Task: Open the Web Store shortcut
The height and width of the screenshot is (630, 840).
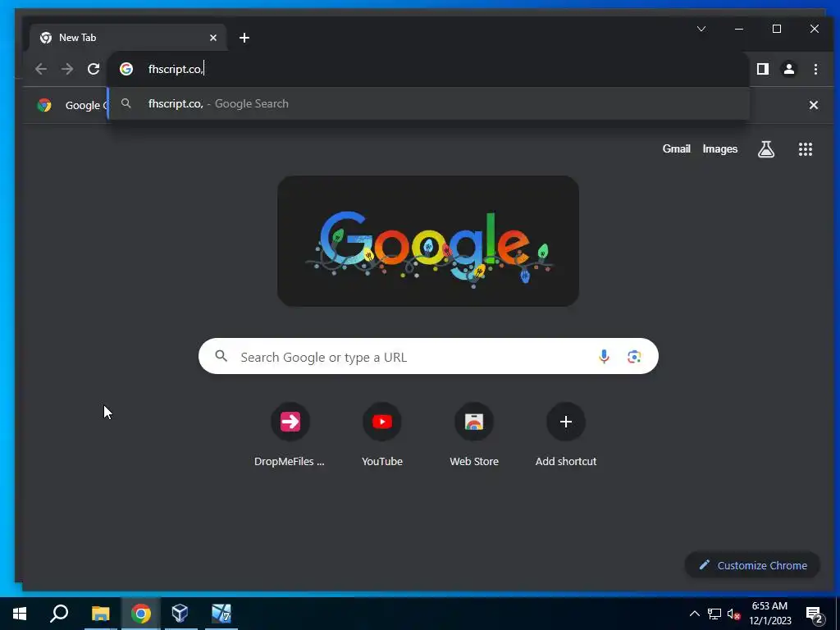Action: tap(474, 435)
